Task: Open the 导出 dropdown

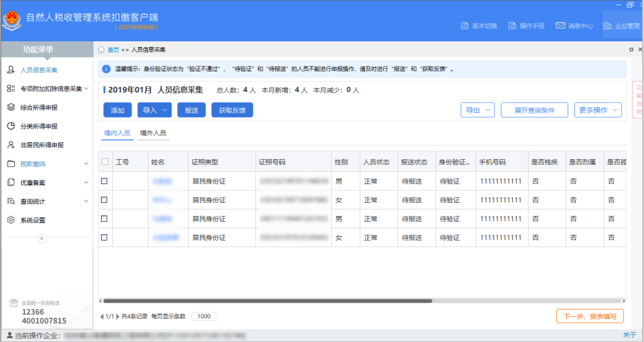Action: tap(478, 110)
